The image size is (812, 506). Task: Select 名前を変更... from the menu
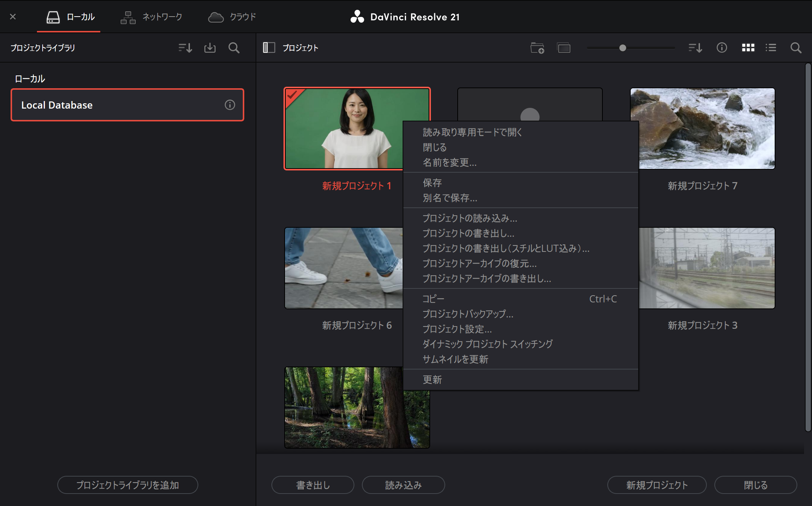pos(521,163)
